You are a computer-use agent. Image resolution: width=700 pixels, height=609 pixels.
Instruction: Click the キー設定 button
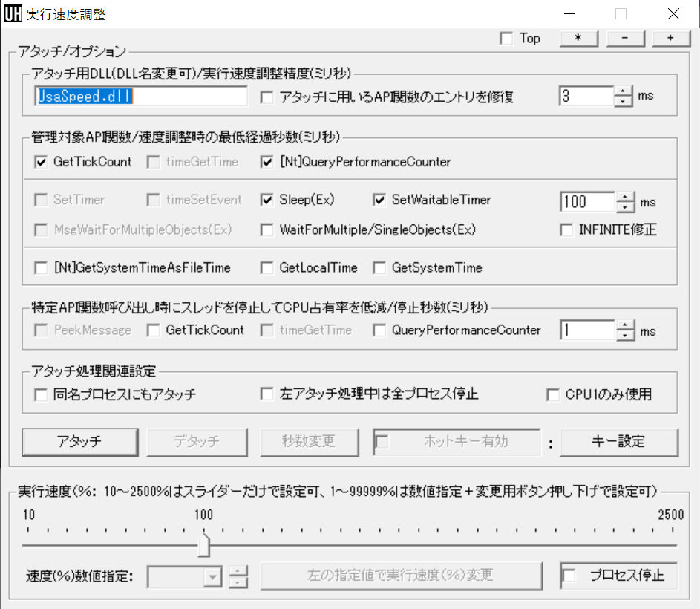coord(619,442)
